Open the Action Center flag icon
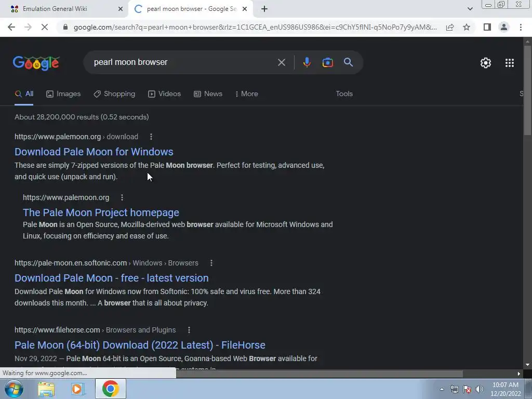Screen dimensions: 532x399 (x=467, y=389)
